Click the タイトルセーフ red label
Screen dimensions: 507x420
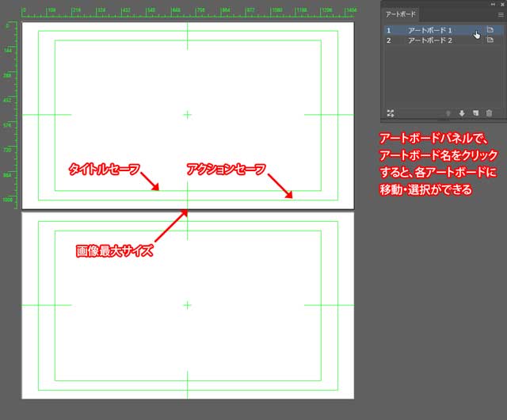(104, 169)
